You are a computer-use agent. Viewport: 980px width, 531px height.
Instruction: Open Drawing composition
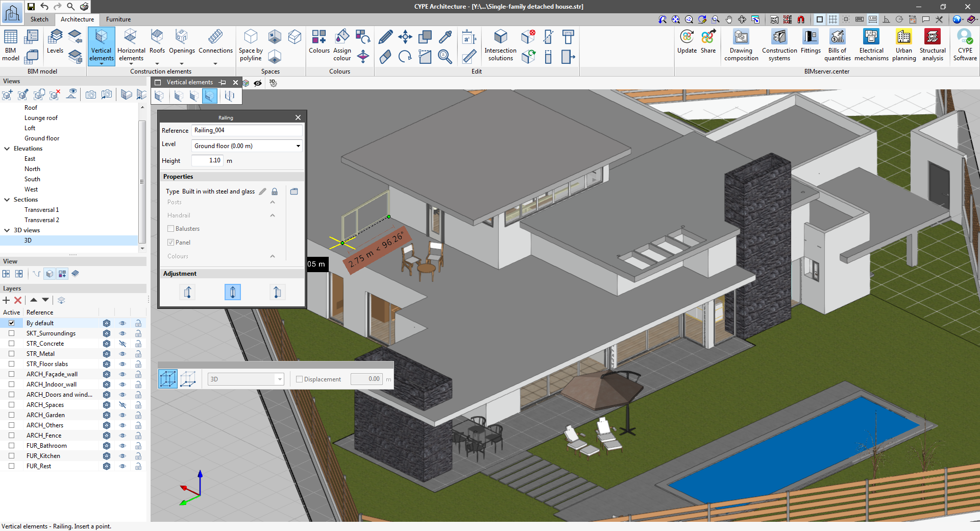click(741, 46)
